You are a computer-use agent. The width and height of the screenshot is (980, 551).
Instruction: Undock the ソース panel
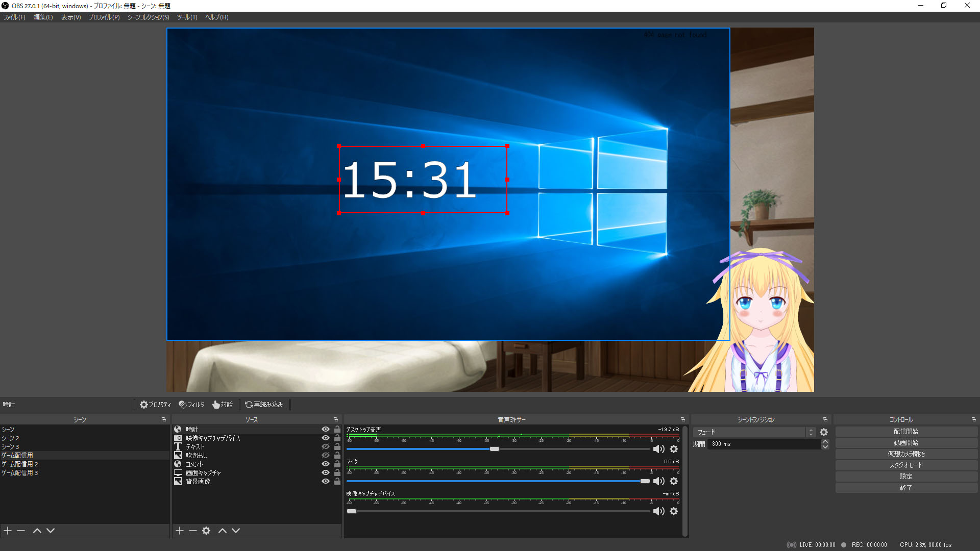[336, 419]
